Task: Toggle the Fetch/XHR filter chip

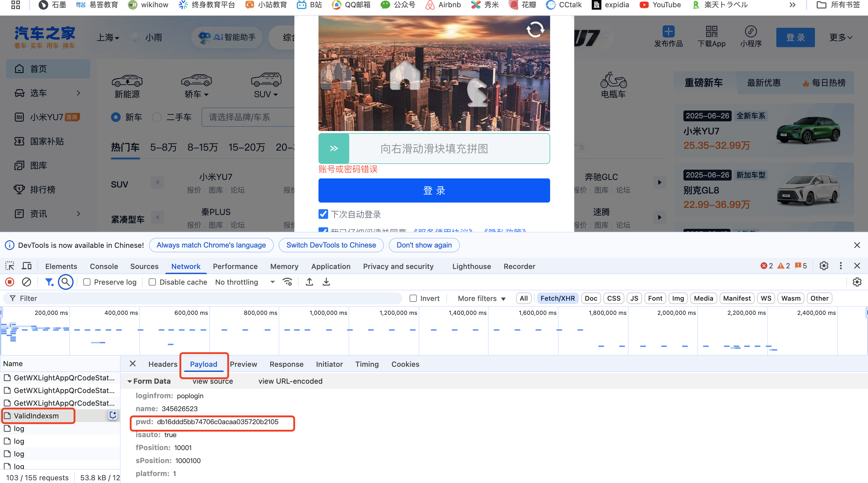Action: [x=558, y=298]
